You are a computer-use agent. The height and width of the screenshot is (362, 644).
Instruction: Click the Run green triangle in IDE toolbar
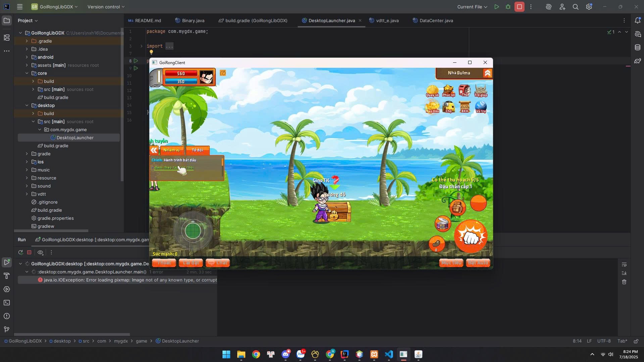click(496, 7)
